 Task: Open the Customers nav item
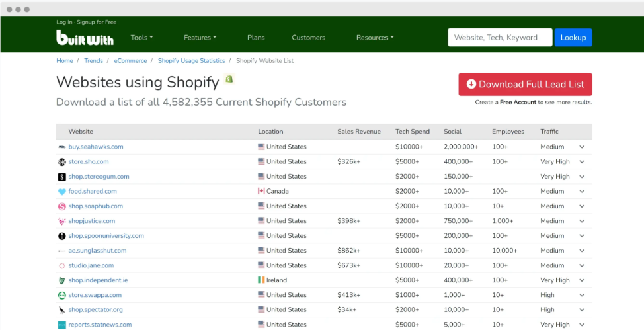(309, 38)
